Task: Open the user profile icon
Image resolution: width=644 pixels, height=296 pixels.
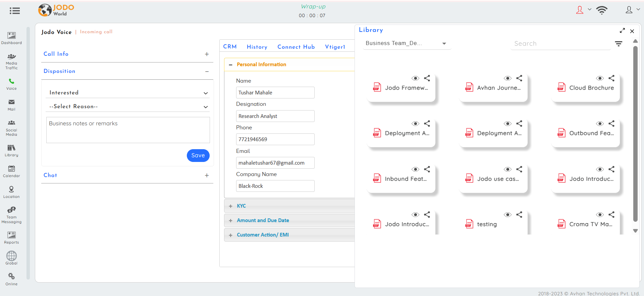Action: [629, 10]
